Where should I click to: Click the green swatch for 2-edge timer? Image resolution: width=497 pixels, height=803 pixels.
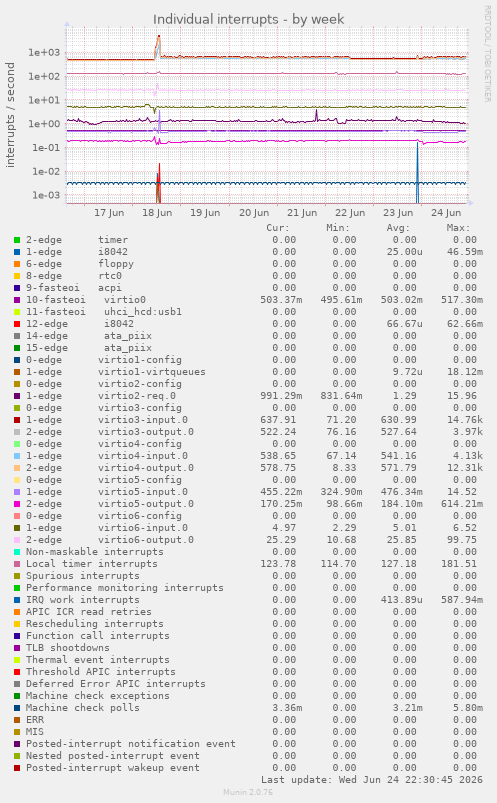tap(17, 240)
